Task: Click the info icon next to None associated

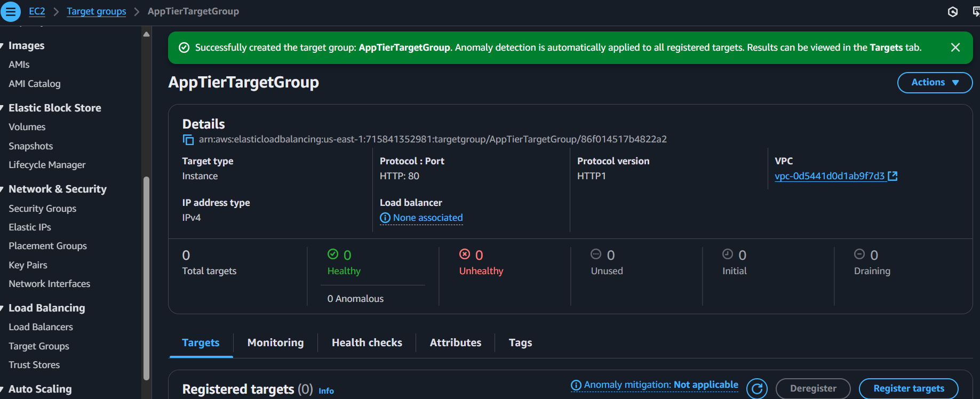Action: coord(385,218)
